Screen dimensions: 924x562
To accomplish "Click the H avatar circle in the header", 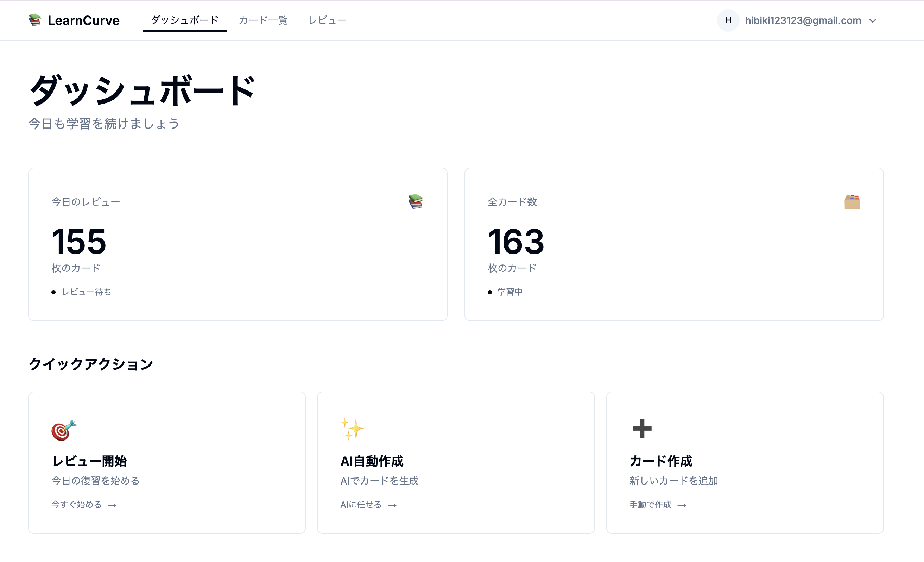I will [x=728, y=21].
